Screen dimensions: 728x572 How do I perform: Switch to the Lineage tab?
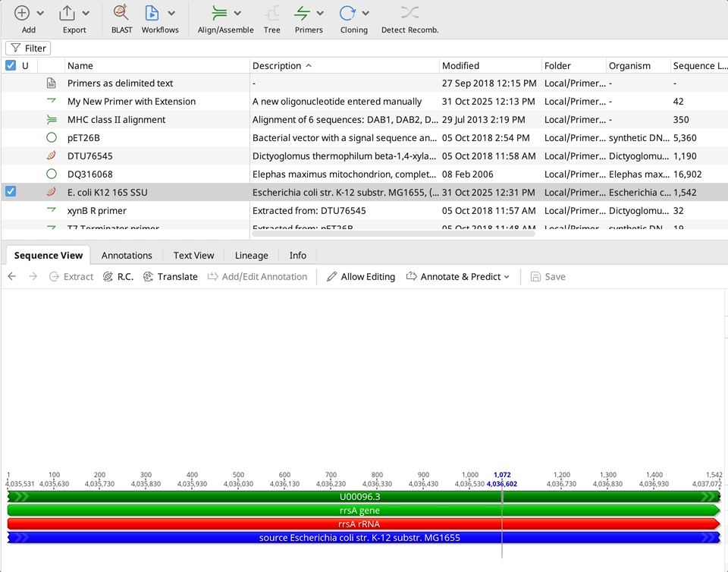[251, 256]
